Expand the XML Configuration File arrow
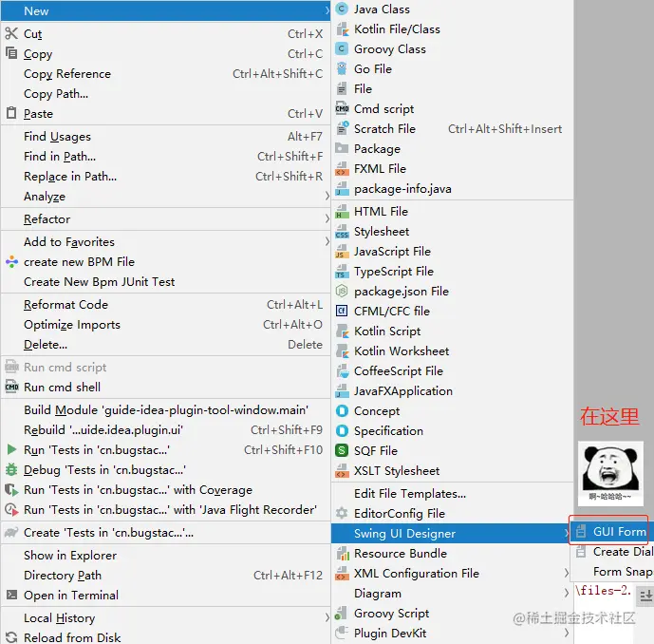The width and height of the screenshot is (654, 644). (x=566, y=573)
